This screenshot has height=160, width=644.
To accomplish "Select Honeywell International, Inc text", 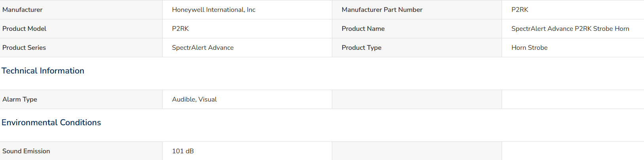I will pyautogui.click(x=214, y=9).
